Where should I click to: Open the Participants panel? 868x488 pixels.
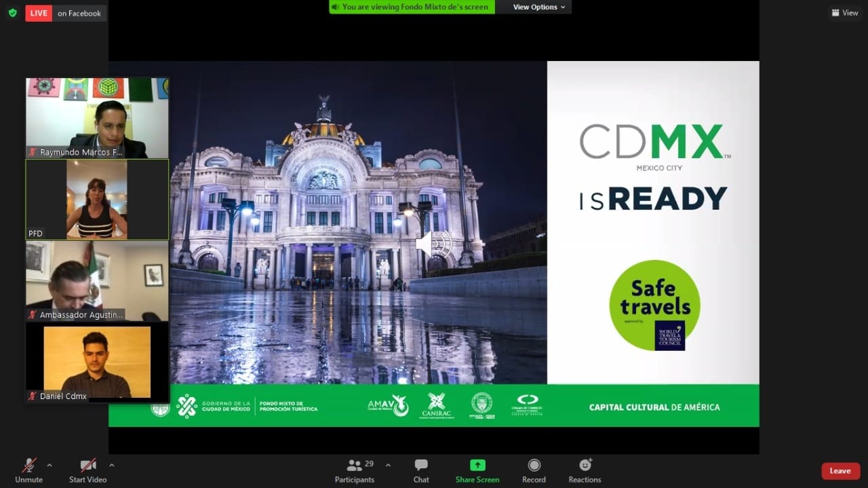click(x=355, y=470)
